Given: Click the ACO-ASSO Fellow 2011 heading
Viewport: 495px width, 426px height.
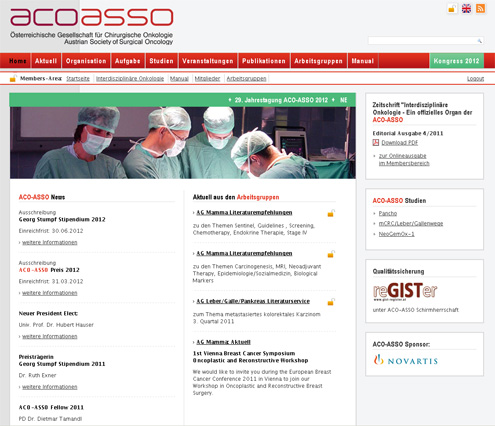Looking at the screenshot, I should click(x=51, y=407).
